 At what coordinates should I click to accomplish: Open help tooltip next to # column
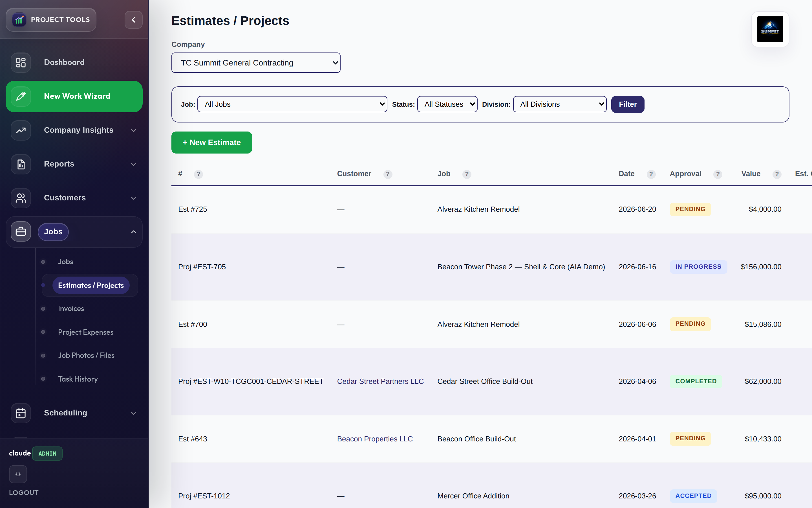199,174
